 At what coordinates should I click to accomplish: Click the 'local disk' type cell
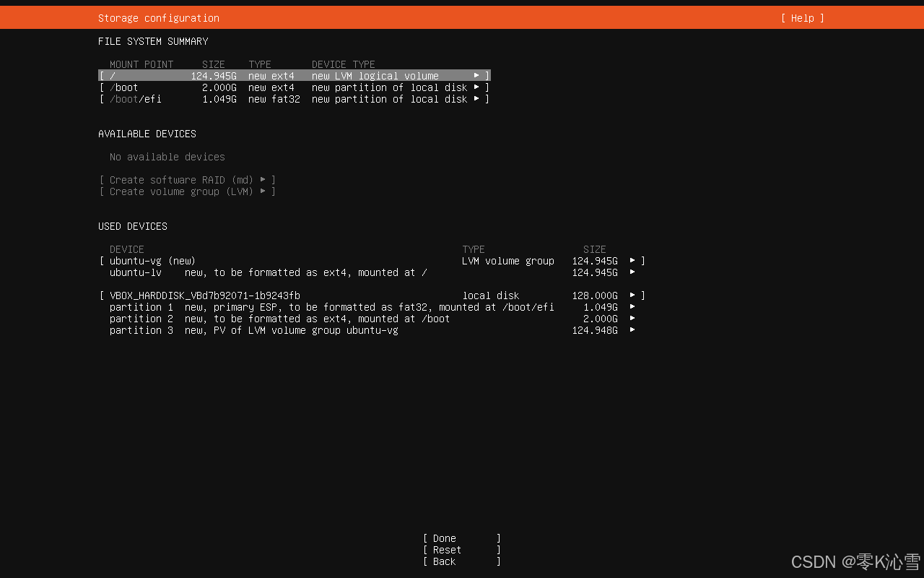[491, 296]
